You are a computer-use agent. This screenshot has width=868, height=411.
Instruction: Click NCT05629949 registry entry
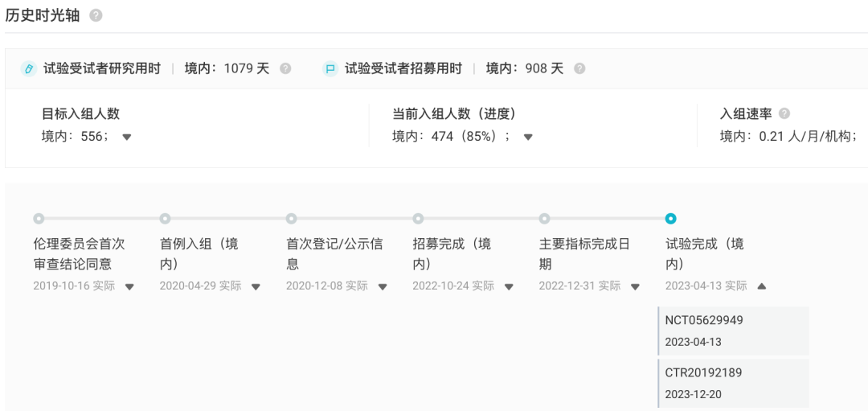point(734,331)
